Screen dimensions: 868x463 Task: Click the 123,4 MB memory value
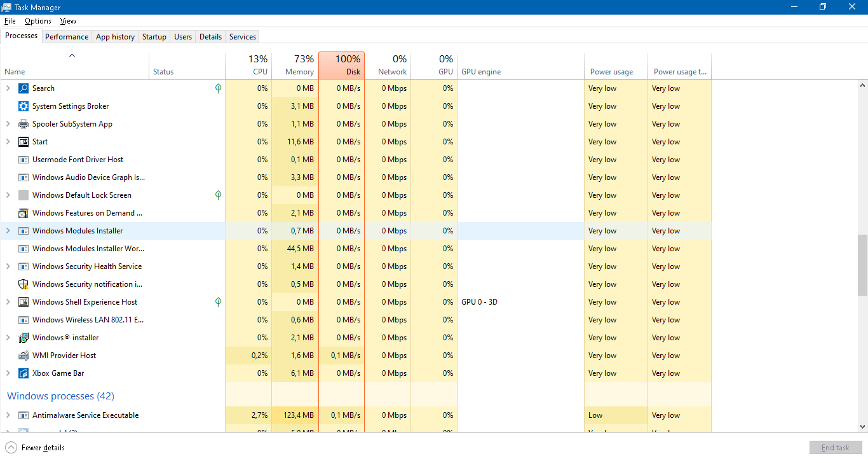[298, 415]
